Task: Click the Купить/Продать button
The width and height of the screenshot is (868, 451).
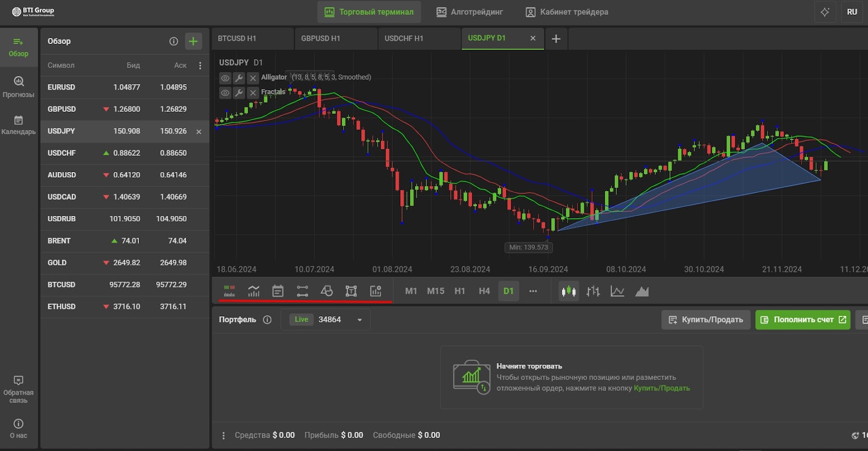Action: pyautogui.click(x=706, y=320)
